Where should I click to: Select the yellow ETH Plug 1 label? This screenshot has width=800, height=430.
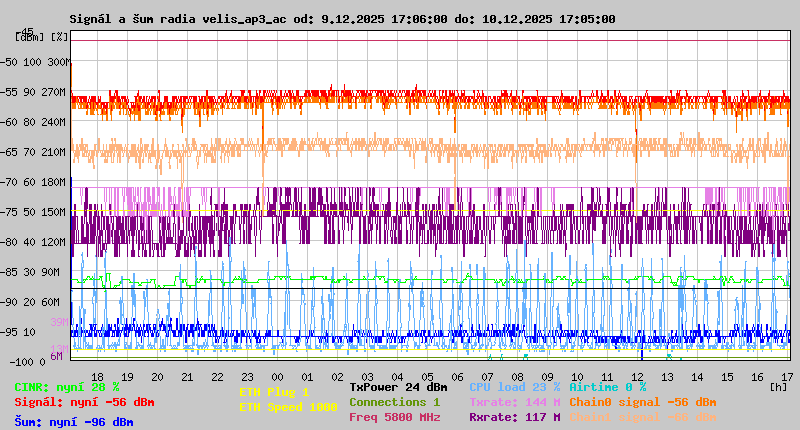(x=274, y=392)
